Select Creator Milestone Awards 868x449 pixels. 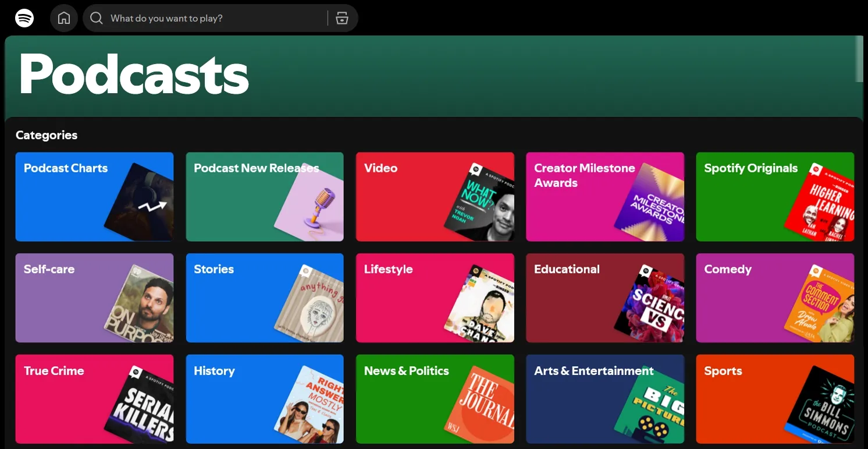pos(605,196)
